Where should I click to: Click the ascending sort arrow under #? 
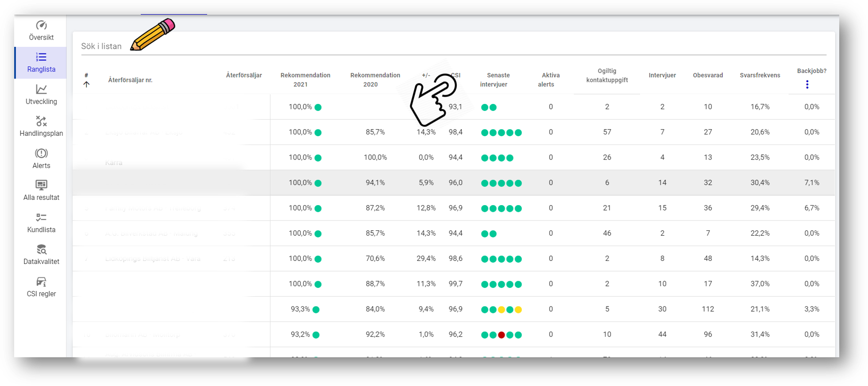[x=86, y=84]
